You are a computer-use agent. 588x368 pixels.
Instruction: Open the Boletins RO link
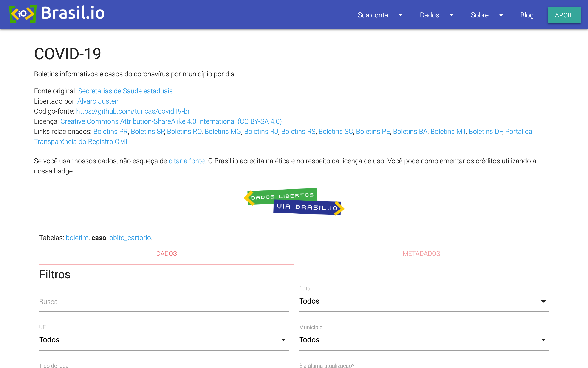[x=184, y=131]
